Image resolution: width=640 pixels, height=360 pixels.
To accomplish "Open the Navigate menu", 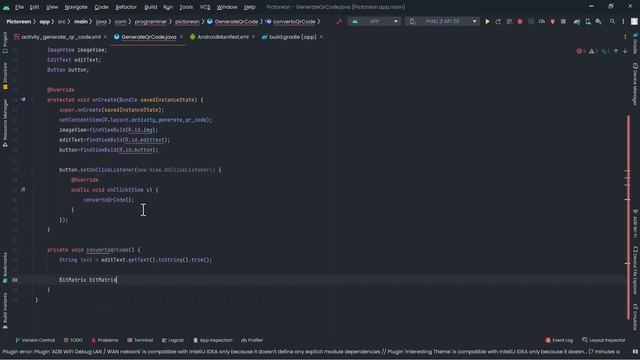I will point(76,7).
